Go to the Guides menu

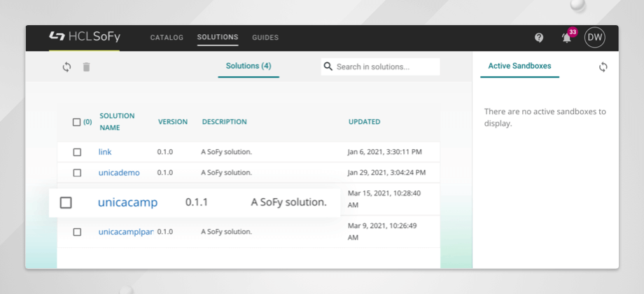265,37
